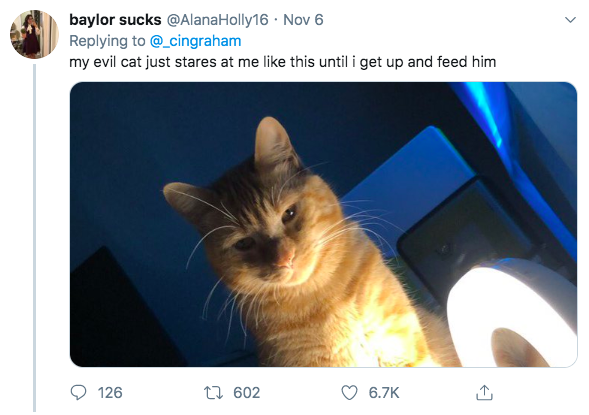The image size is (589, 415).
Task: Open the @AlanaHolly16 handle link
Action: [x=217, y=20]
